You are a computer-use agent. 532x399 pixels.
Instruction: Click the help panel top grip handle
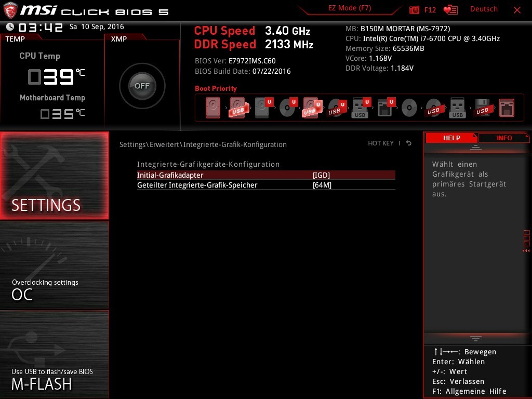click(x=476, y=148)
